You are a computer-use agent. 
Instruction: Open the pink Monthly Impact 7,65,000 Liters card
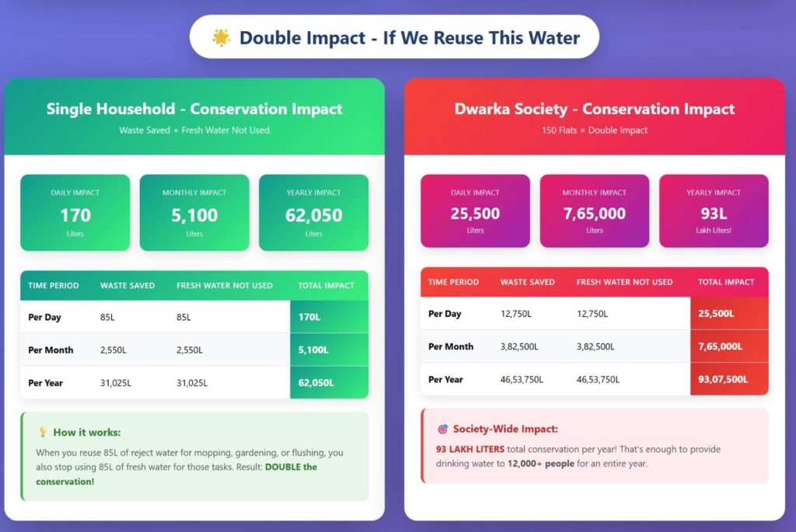pyautogui.click(x=595, y=211)
